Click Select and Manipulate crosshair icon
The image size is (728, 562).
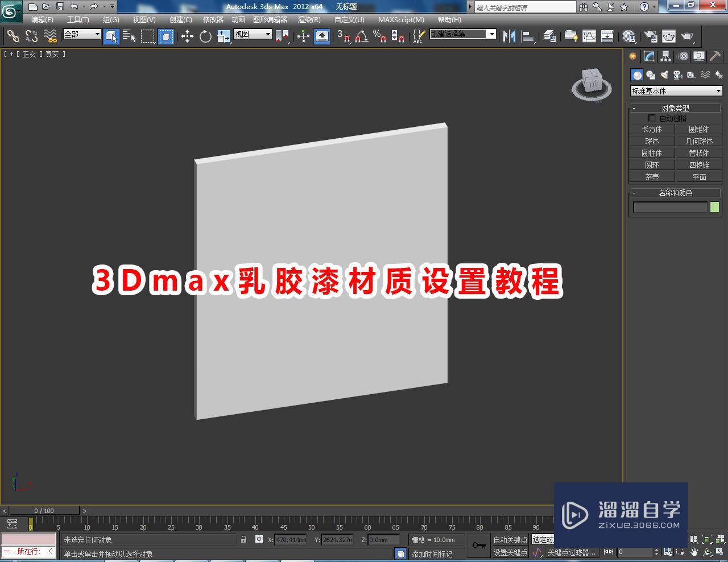303,36
